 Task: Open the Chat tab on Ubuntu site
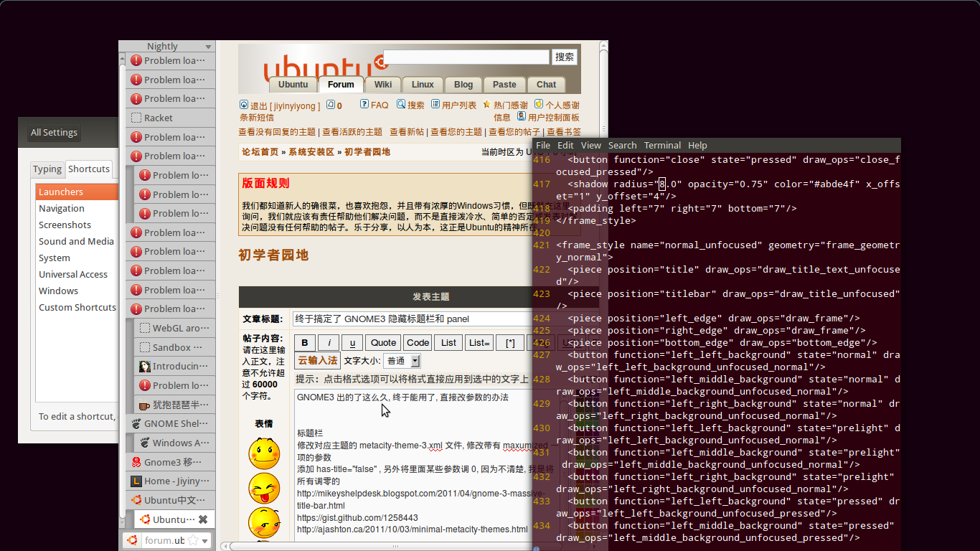click(x=546, y=85)
